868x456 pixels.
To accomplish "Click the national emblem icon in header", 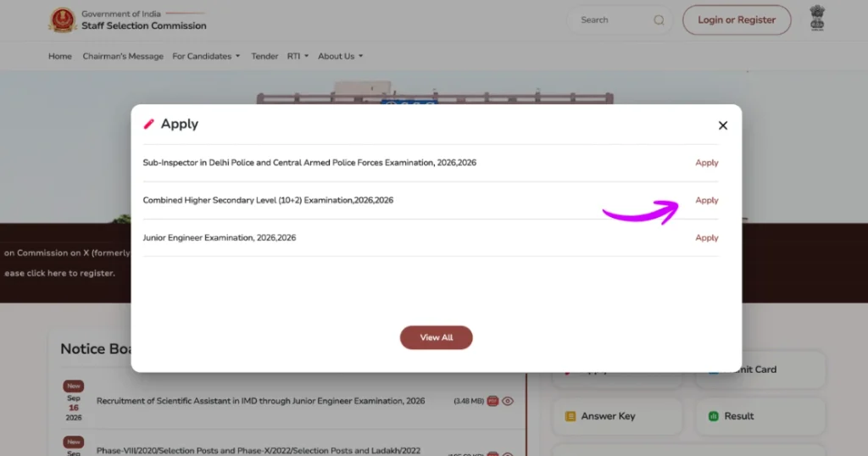I will tap(817, 18).
